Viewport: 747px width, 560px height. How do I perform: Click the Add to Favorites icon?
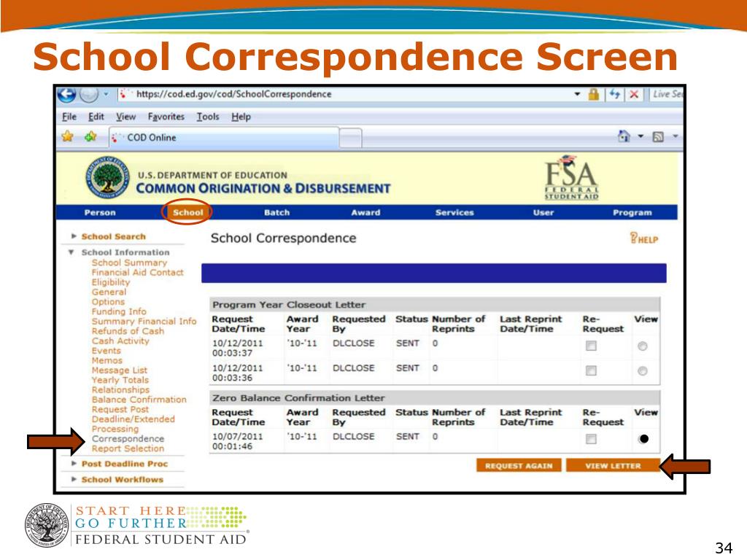(90, 136)
